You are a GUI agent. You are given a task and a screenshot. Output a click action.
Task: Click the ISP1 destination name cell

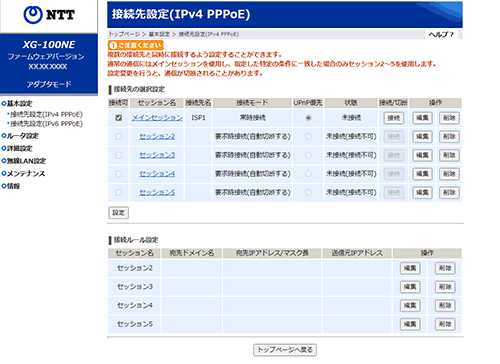coord(198,118)
